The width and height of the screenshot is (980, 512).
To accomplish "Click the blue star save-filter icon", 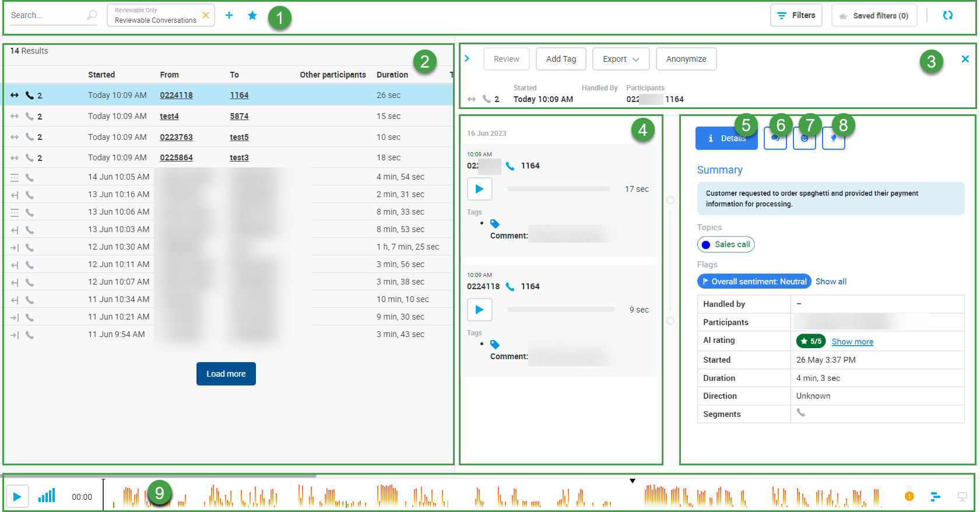I will 252,16.
